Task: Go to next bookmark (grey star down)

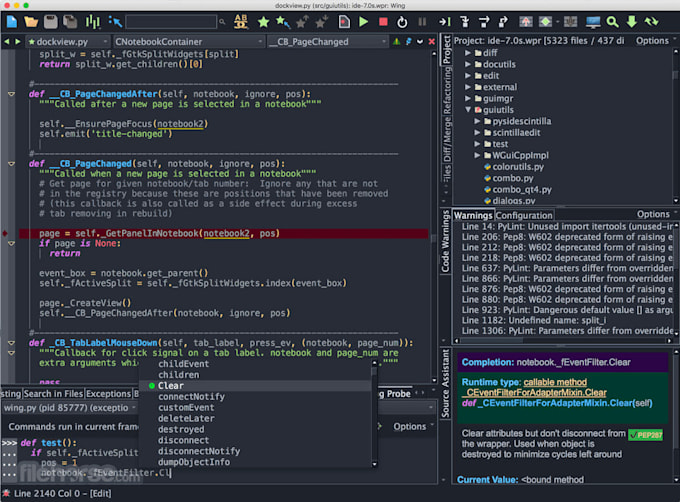Action: 321,21
